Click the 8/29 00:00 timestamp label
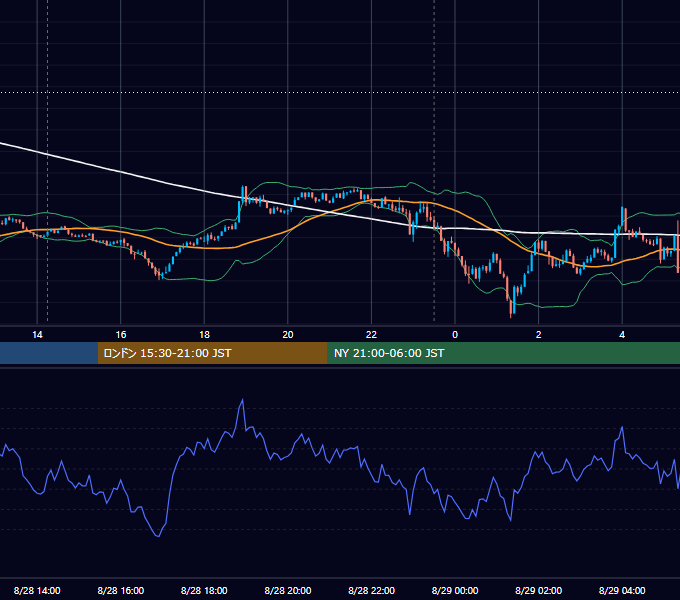Image resolution: width=680 pixels, height=600 pixels. coord(455,590)
